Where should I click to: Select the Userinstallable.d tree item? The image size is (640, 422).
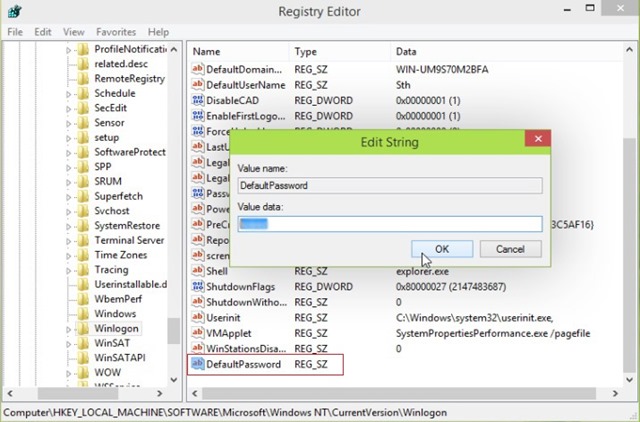point(131,284)
